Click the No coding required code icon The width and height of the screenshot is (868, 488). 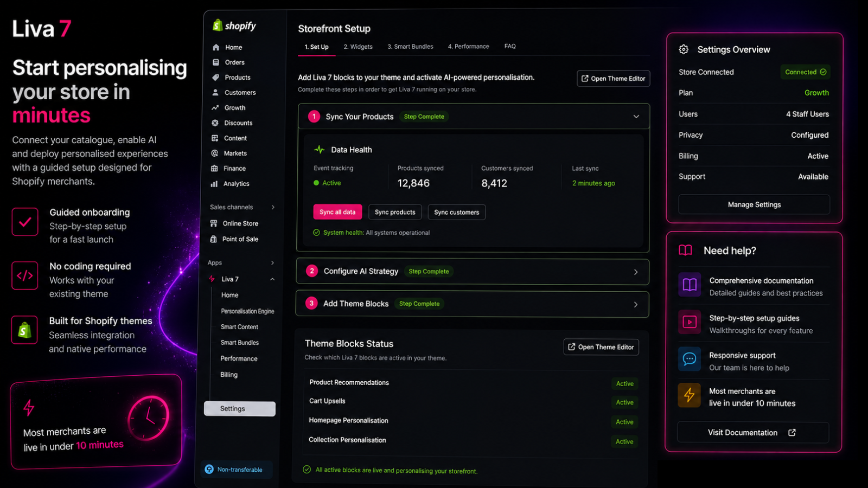point(25,275)
